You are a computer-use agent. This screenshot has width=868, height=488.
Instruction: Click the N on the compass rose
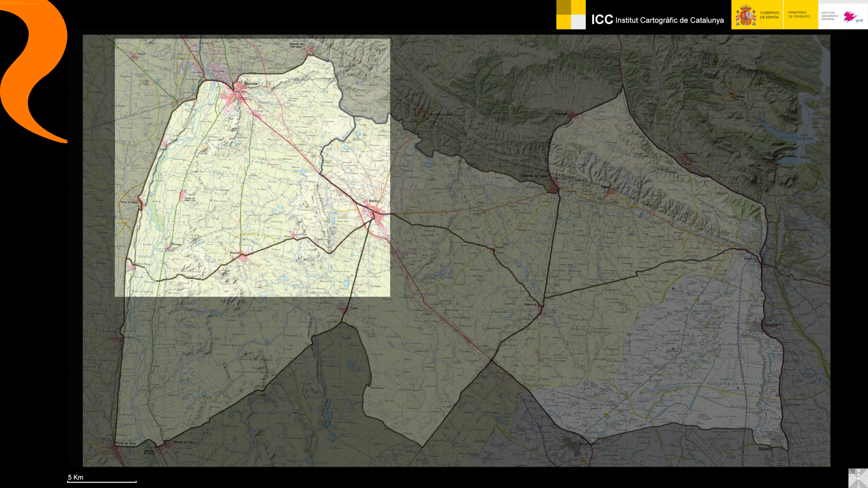858,471
